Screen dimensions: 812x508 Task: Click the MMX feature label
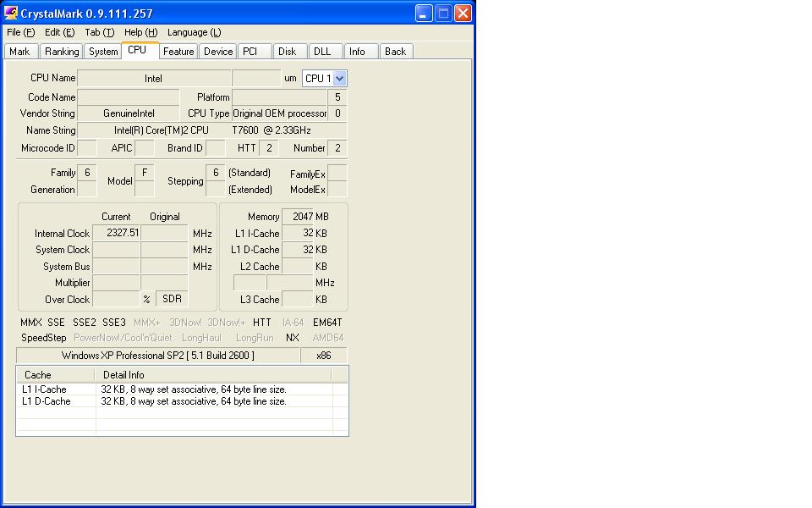click(31, 323)
